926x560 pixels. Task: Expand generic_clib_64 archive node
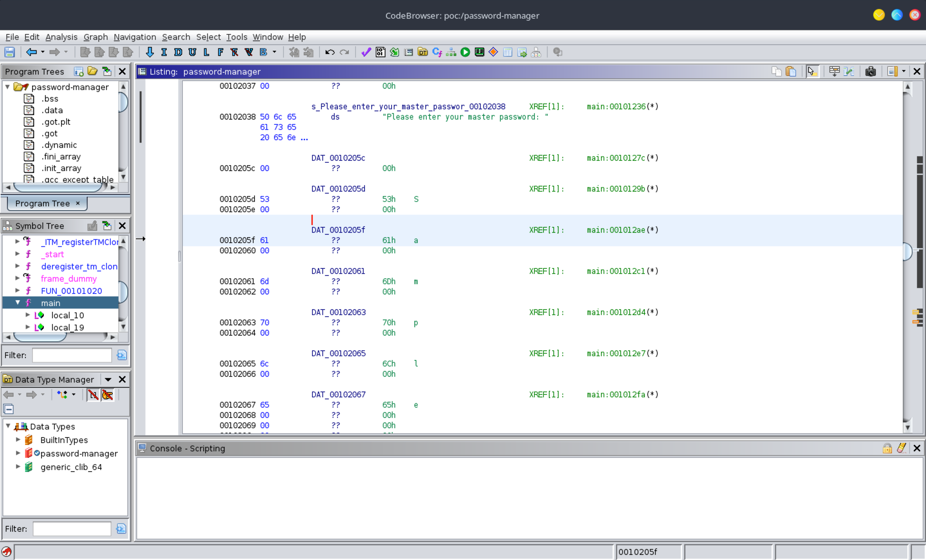pyautogui.click(x=18, y=466)
